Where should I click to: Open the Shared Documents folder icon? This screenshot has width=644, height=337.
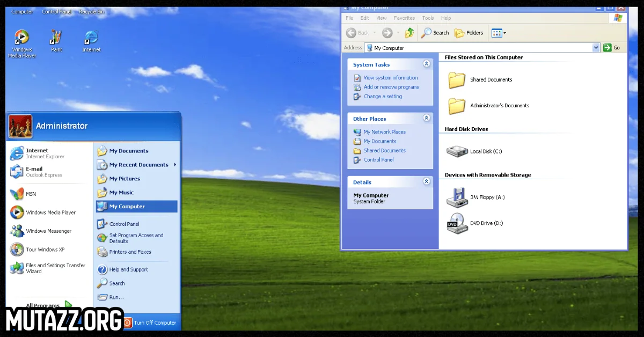(x=457, y=80)
